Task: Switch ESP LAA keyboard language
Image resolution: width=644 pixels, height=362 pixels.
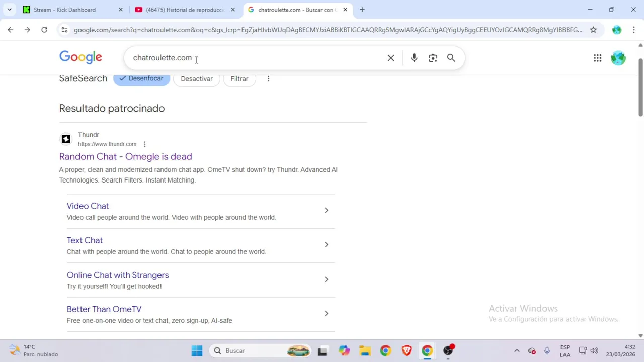Action: coord(565,351)
